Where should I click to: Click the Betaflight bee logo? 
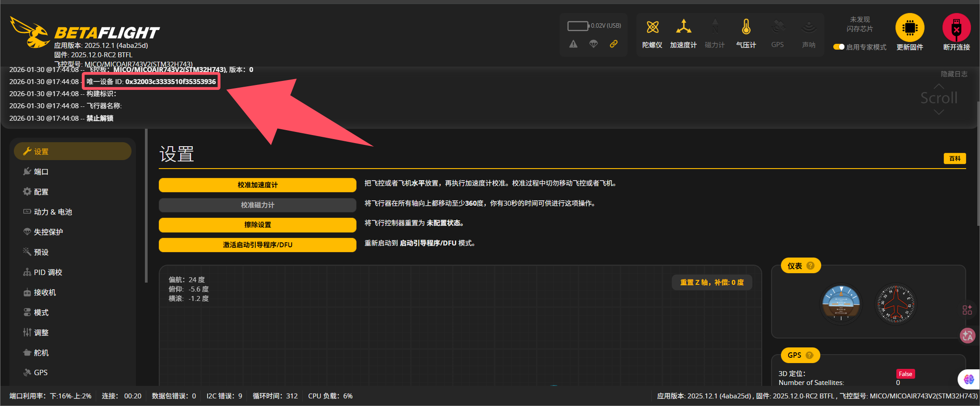pyautogui.click(x=30, y=32)
